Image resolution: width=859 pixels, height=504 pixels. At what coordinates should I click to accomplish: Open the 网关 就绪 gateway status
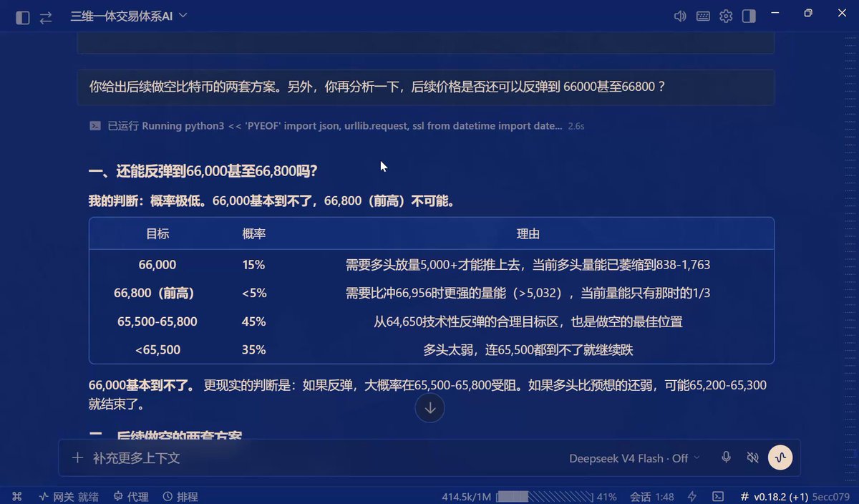click(69, 496)
